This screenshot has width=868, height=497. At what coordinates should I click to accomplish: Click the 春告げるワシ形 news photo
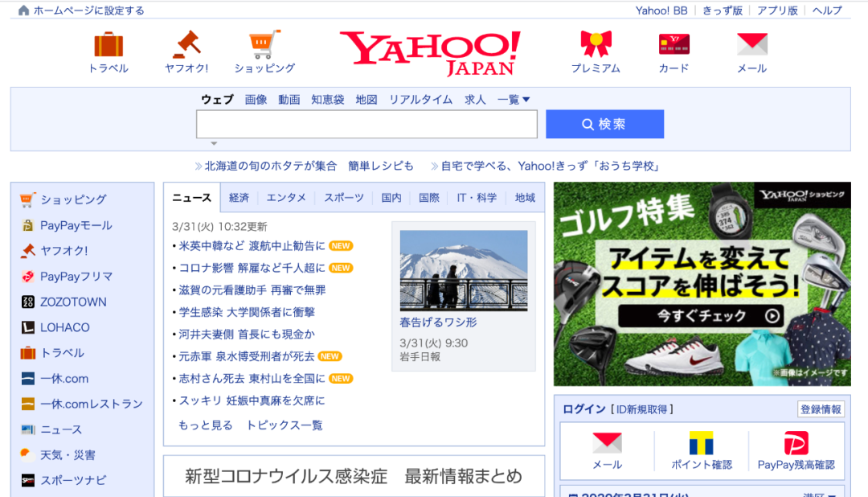pyautogui.click(x=463, y=271)
